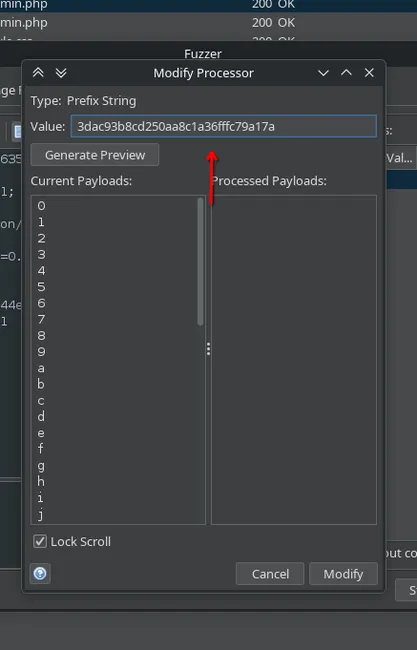Screen dimensions: 417x650
Task: Click the single down chevron in title bar
Action: [x=323, y=73]
